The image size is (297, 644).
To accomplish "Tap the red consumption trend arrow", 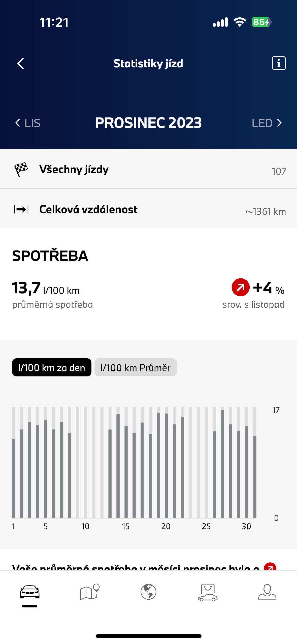I will pos(241,287).
